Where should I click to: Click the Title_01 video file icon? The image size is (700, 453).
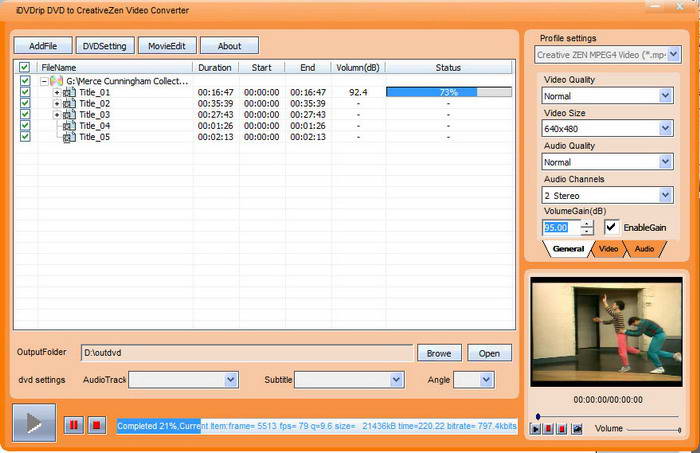pos(69,92)
